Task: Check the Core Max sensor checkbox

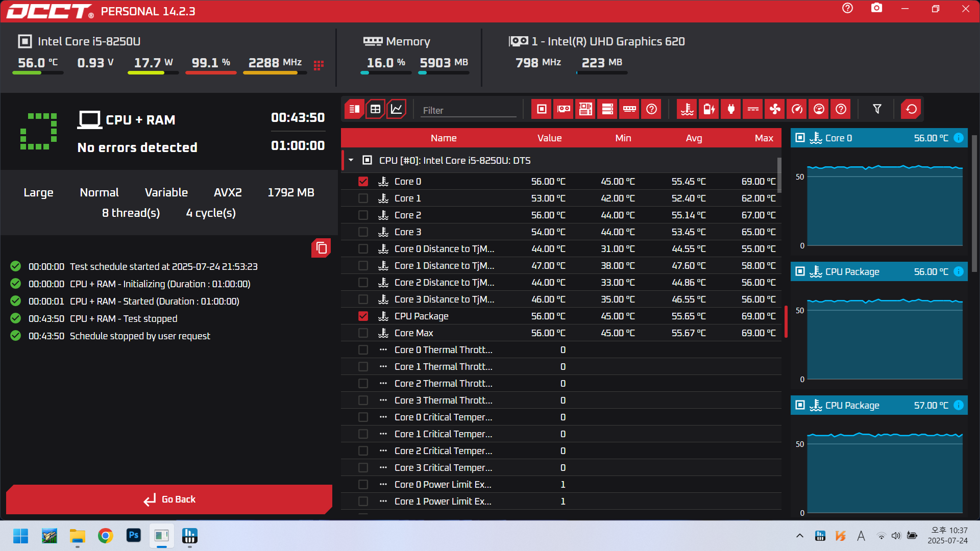Action: 363,333
